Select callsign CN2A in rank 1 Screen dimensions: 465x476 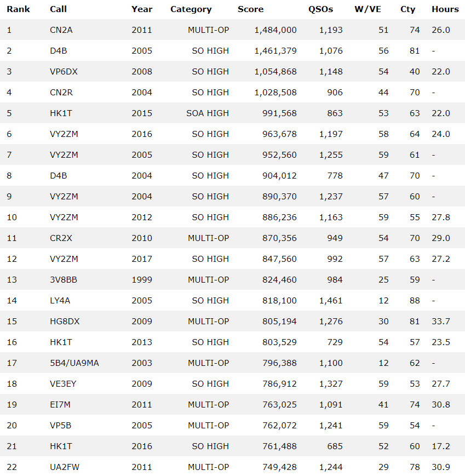click(x=61, y=30)
